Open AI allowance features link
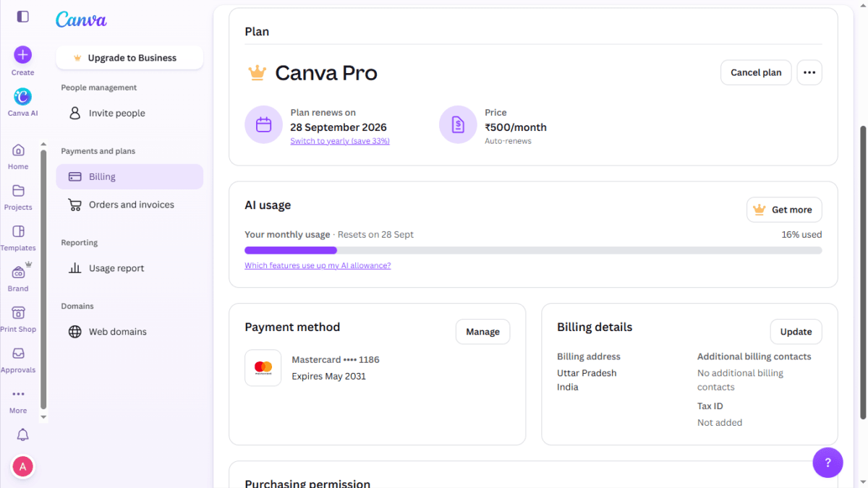The width and height of the screenshot is (868, 488). coord(318,265)
